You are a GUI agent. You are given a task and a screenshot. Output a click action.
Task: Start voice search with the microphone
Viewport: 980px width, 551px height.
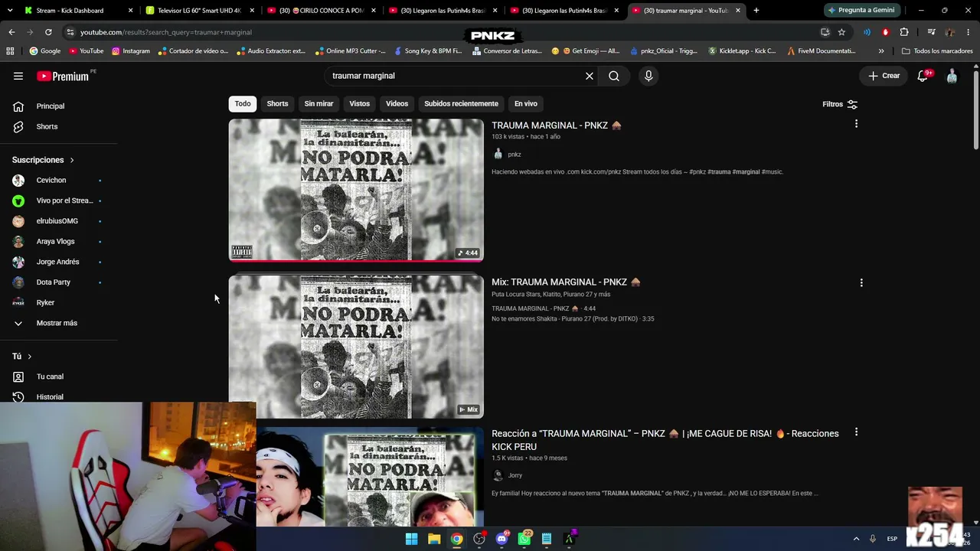click(648, 76)
